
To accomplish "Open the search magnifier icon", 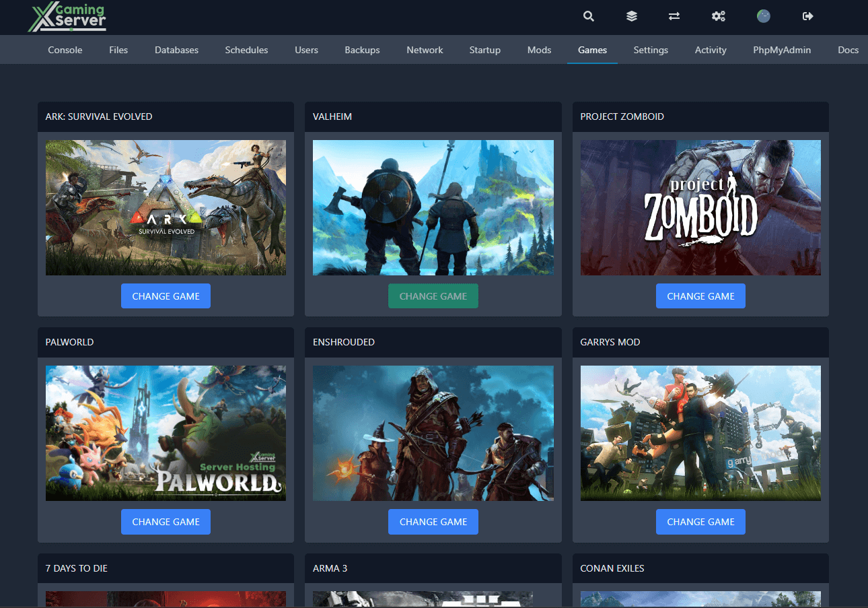I will 589,16.
